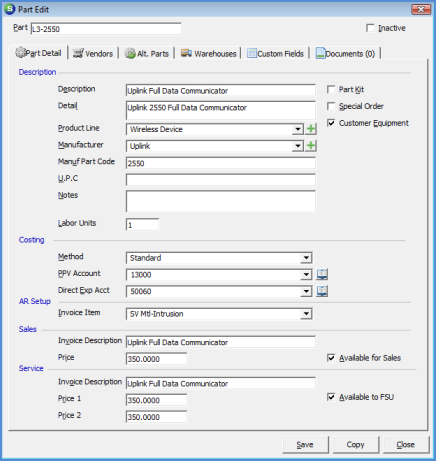Click the Vendors tab cart icon
Viewport: 436px width, 461px height.
78,53
